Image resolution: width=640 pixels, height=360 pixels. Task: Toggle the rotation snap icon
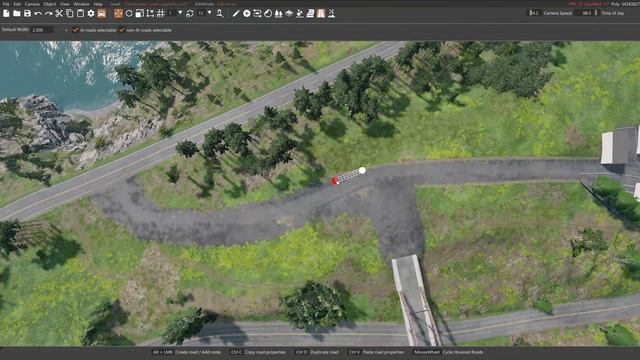click(x=190, y=13)
